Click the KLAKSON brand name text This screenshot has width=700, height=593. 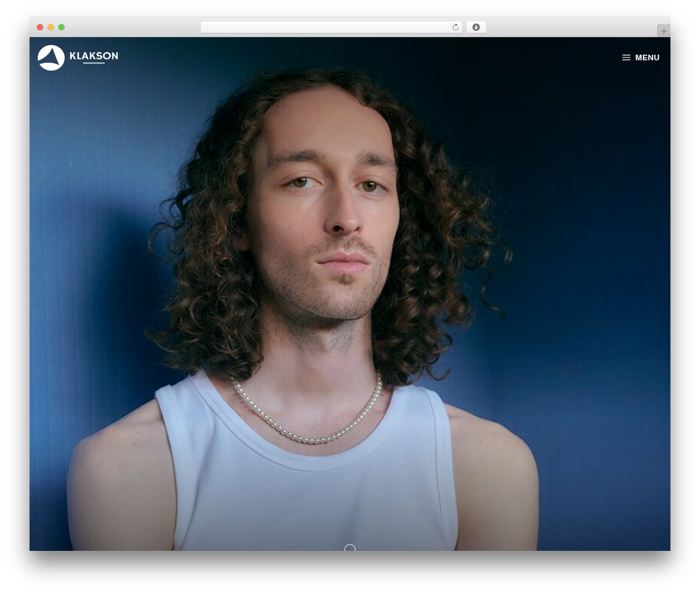tap(94, 56)
